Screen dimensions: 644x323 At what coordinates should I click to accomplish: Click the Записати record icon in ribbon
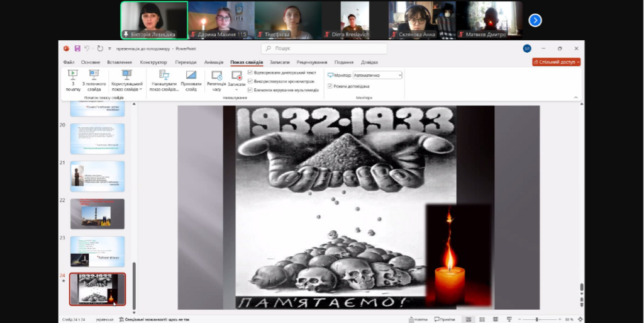(x=236, y=76)
